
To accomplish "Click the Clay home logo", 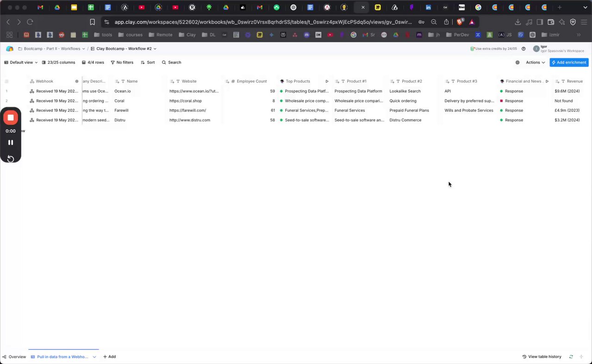I will pyautogui.click(x=10, y=49).
